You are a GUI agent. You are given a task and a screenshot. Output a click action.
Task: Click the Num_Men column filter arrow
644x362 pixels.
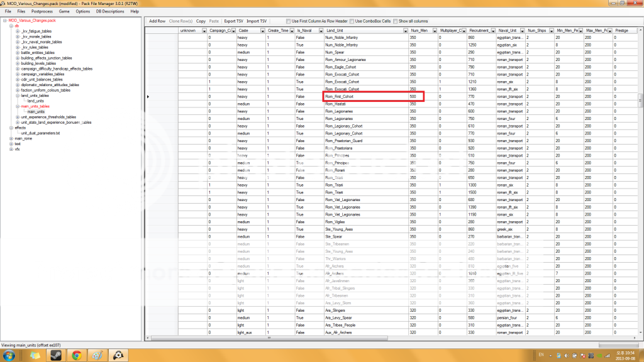(434, 30)
